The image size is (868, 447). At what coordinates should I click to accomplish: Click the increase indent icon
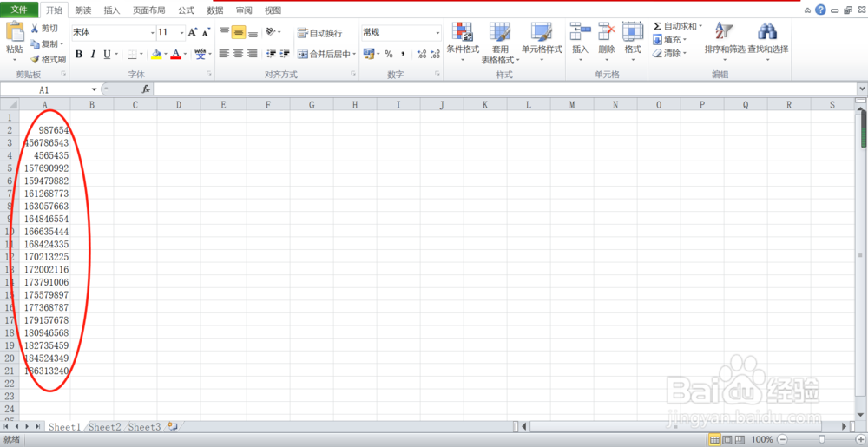285,54
